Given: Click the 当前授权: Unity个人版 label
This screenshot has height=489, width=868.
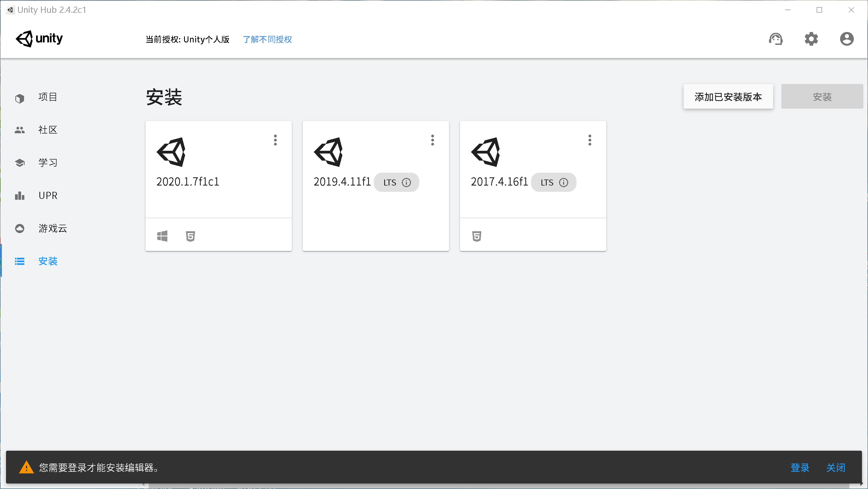Looking at the screenshot, I should [x=187, y=39].
